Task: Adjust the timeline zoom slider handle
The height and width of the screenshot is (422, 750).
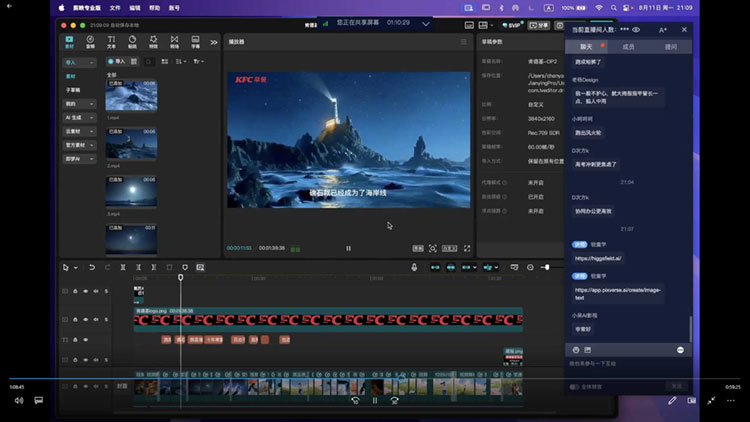Action: [547, 267]
